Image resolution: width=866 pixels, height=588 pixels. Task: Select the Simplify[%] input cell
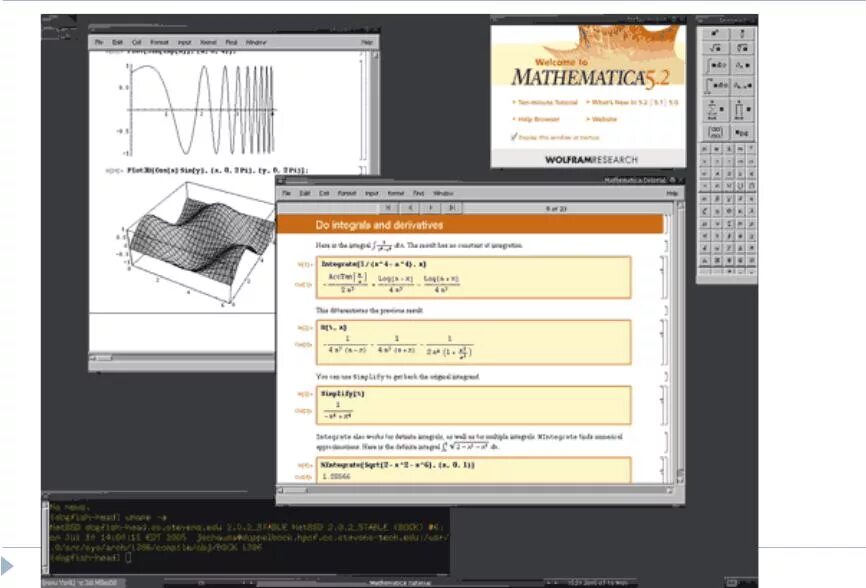342,394
